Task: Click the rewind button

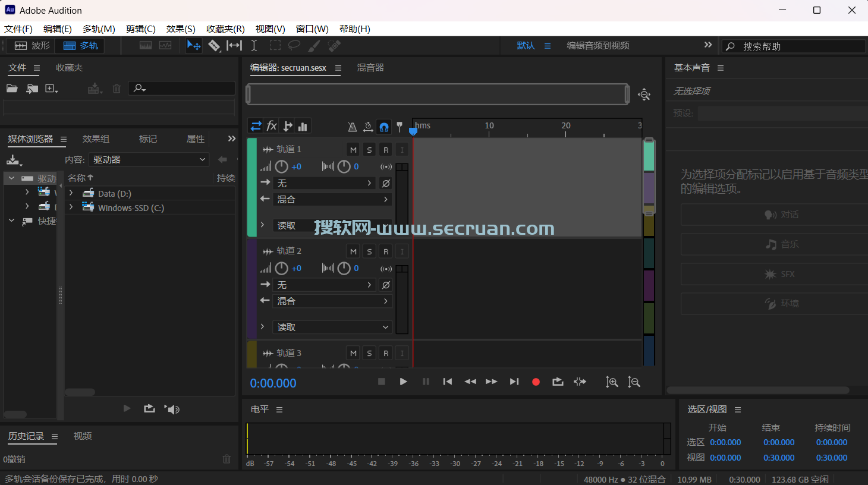Action: [x=470, y=382]
